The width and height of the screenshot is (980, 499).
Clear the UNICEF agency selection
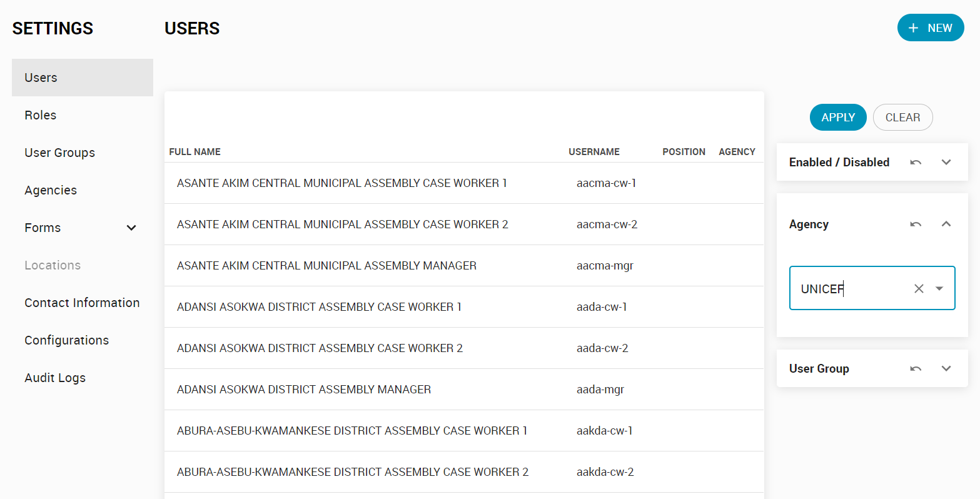pyautogui.click(x=919, y=288)
